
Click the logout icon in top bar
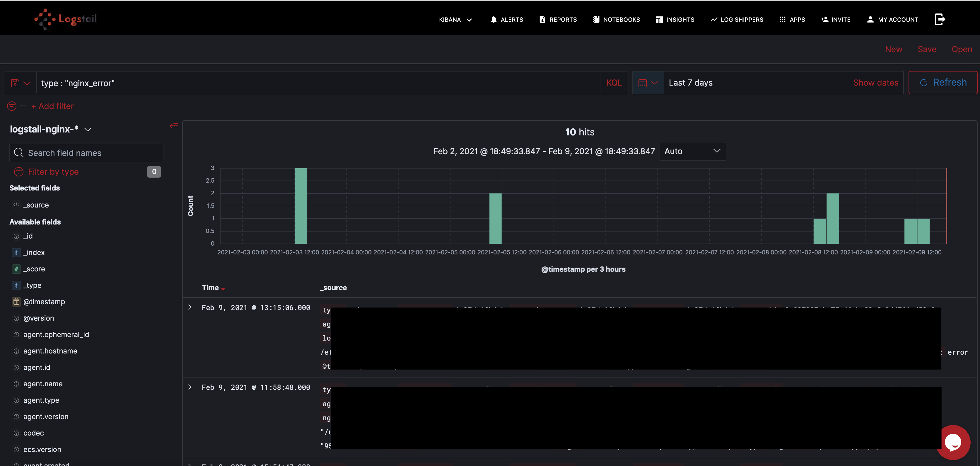click(939, 19)
